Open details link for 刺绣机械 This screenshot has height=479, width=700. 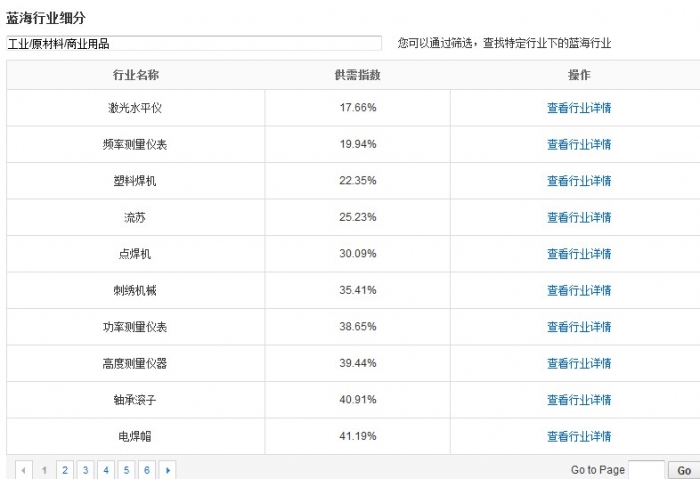(x=579, y=290)
